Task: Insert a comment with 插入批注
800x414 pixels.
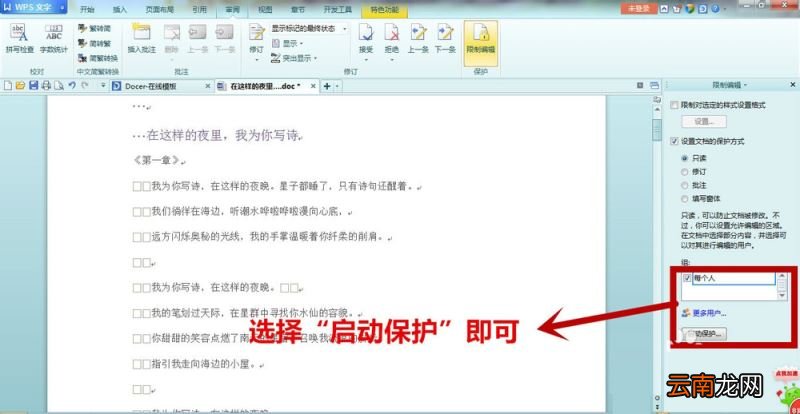Action: coord(141,39)
